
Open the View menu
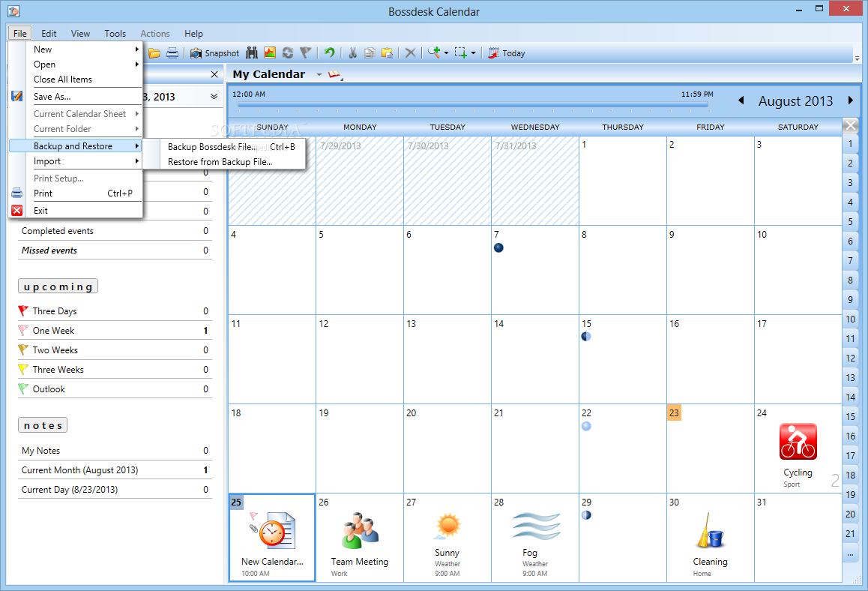[x=80, y=33]
